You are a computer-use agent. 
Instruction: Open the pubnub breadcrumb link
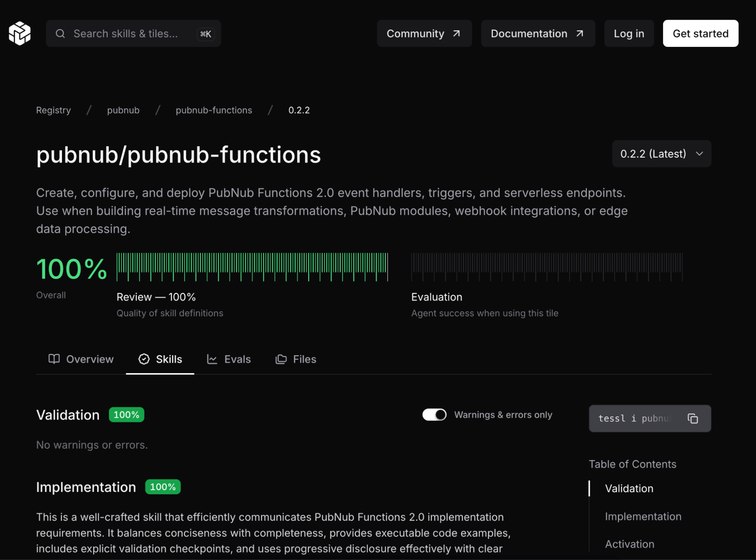click(x=123, y=110)
